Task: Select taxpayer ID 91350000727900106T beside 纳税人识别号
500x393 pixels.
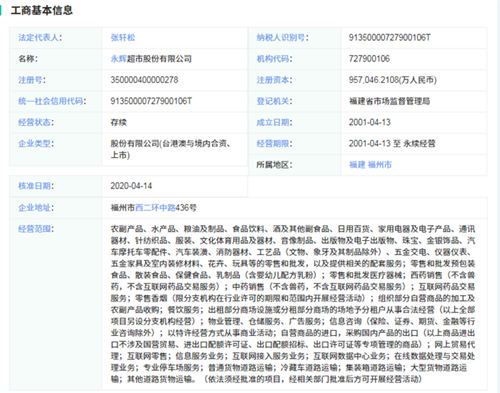Action: pos(390,38)
